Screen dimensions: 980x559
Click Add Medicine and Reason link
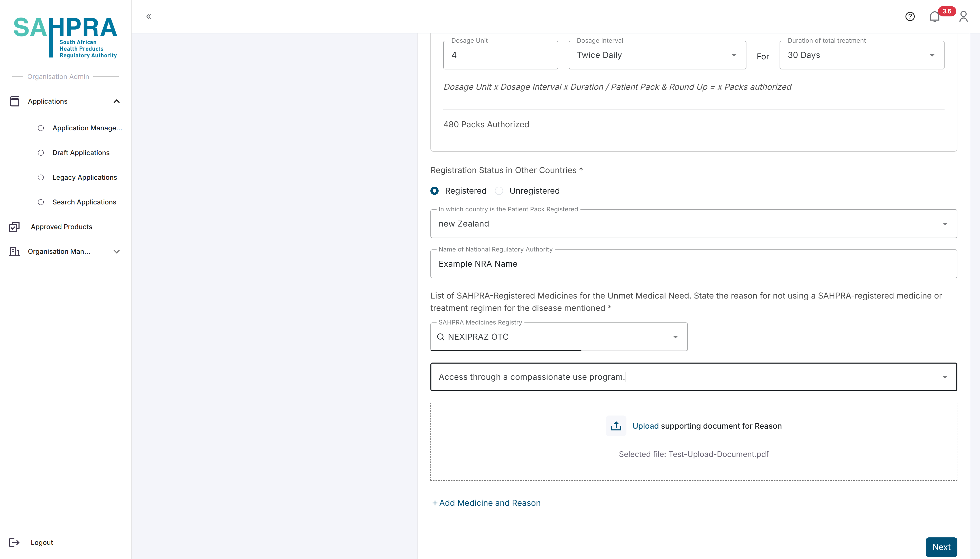(486, 503)
